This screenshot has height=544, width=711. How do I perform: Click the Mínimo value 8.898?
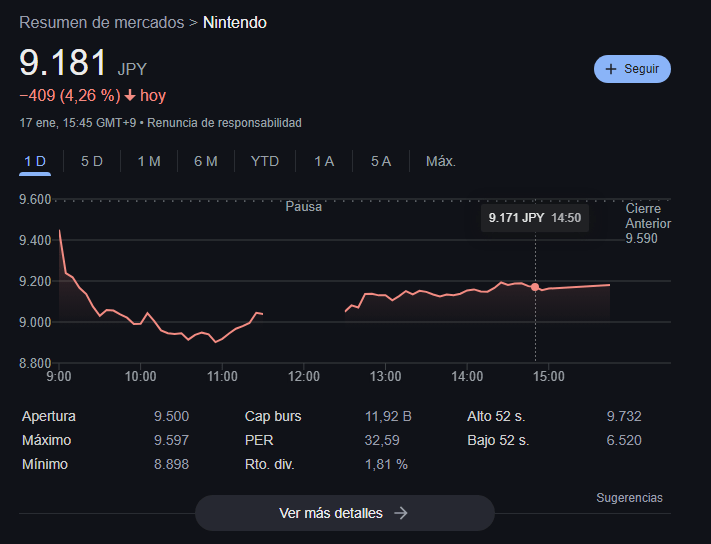(171, 464)
